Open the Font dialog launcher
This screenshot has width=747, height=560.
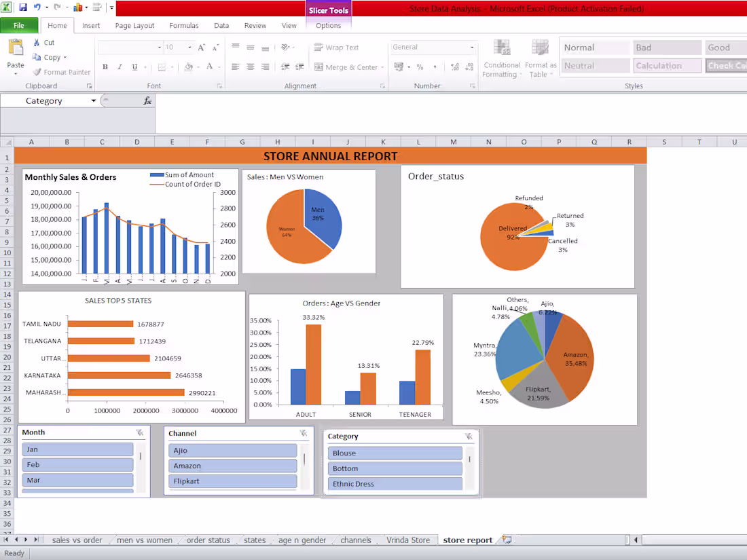[x=219, y=86]
